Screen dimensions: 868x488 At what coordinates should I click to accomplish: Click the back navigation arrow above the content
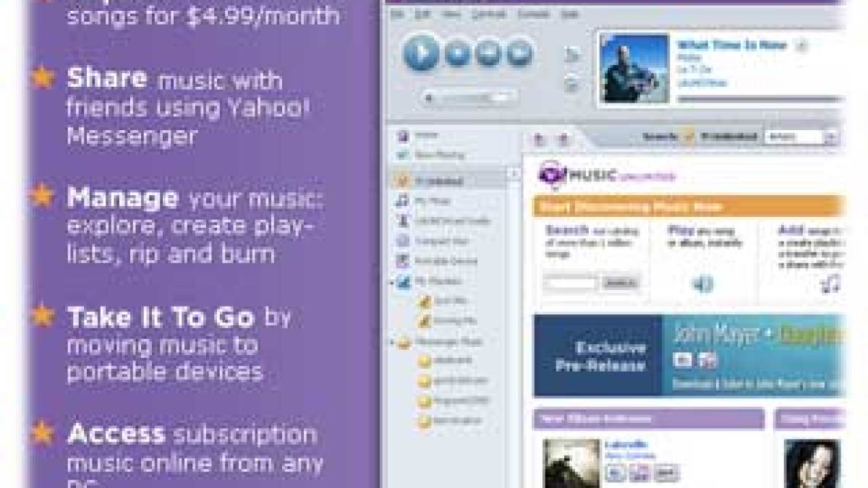tap(539, 140)
